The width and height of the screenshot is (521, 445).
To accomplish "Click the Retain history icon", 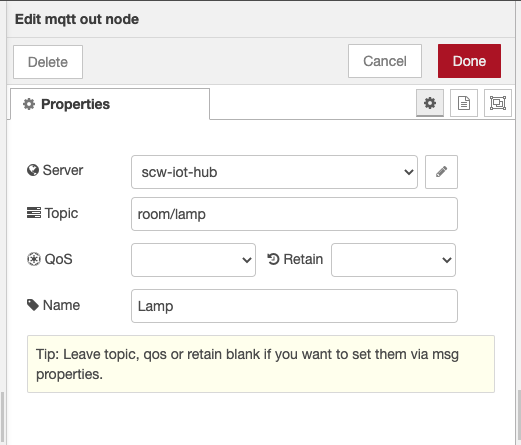I will click(x=273, y=259).
